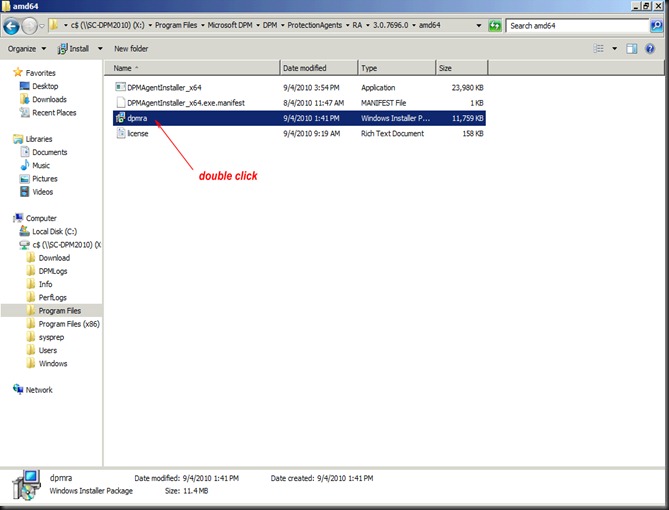Sort by the Name column header

coord(192,68)
